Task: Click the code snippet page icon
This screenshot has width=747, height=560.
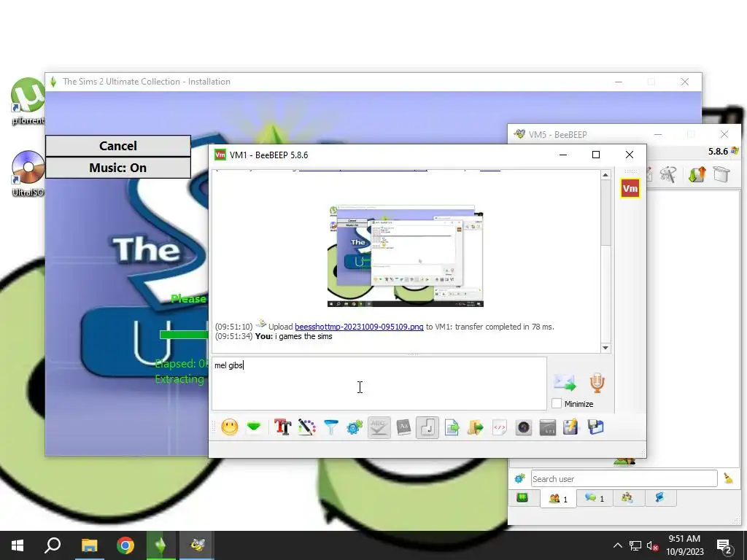Action: click(x=499, y=427)
